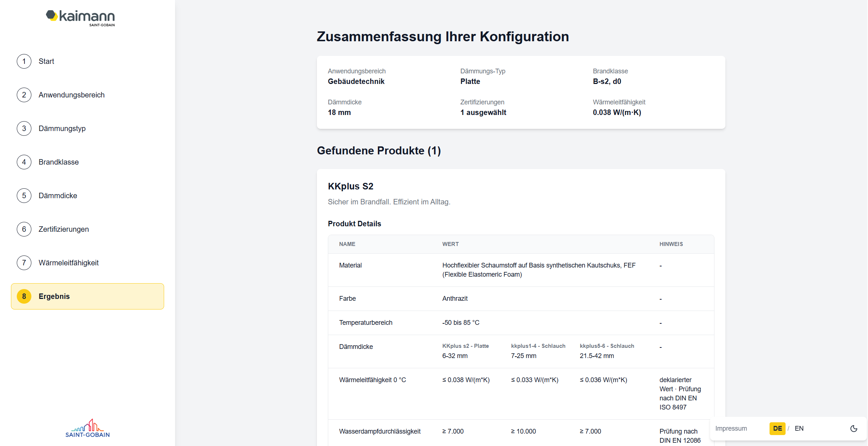Viewport: 868px width, 446px height.
Task: Go to the Start step
Action: coord(88,61)
